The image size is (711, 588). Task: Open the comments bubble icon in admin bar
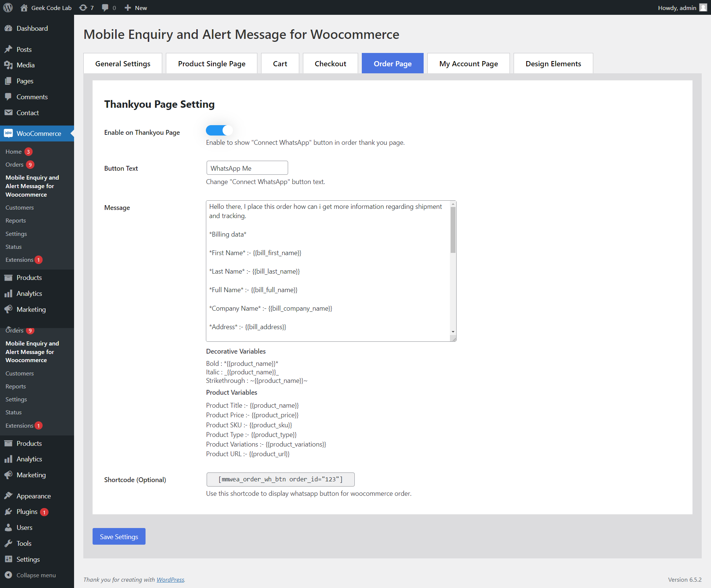(105, 8)
